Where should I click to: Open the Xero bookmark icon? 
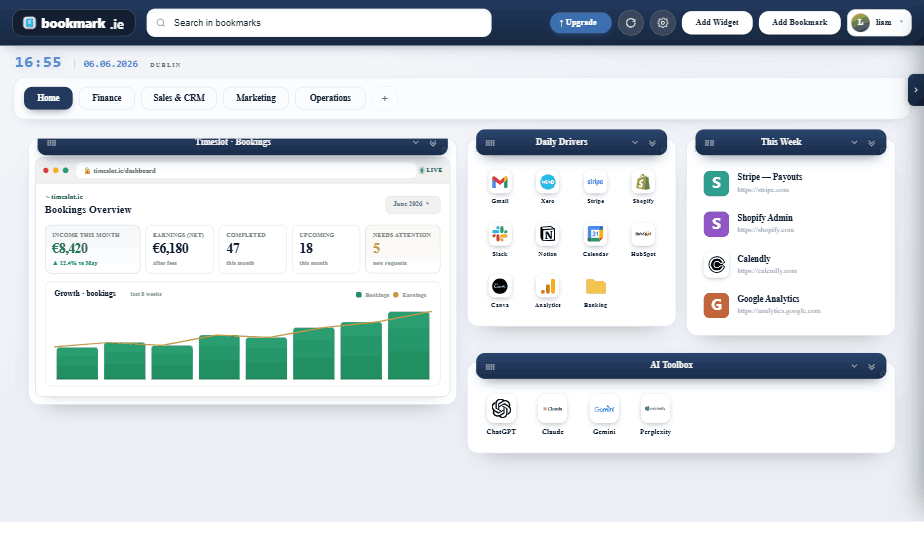(x=547, y=182)
